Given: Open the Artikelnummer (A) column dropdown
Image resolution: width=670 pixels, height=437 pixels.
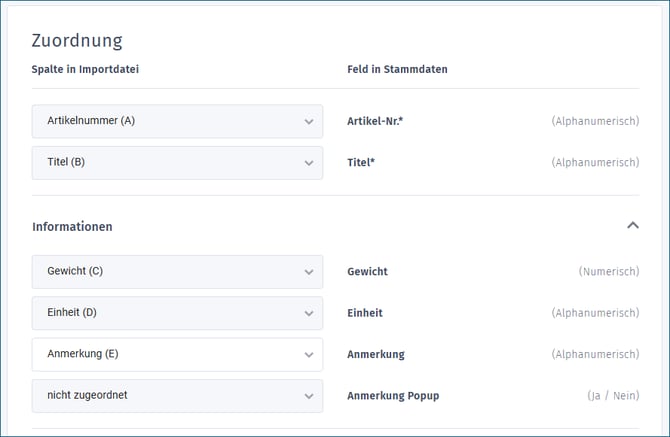Looking at the screenshot, I should tap(177, 121).
